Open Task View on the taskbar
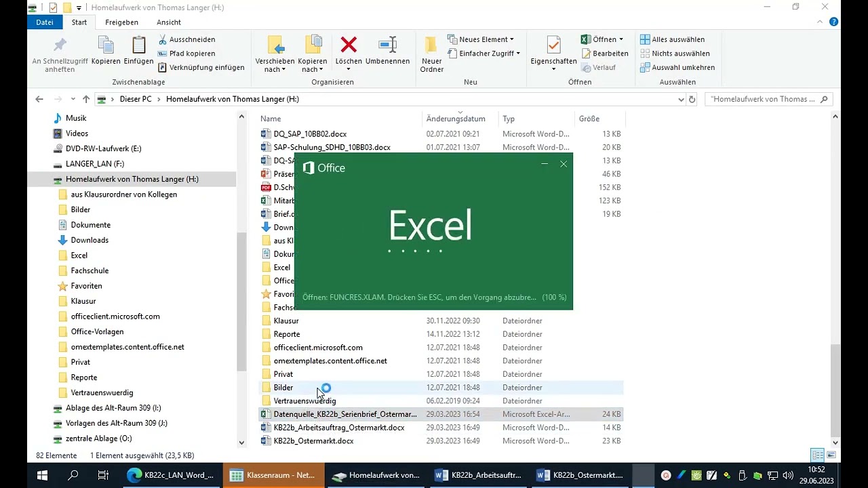868x488 pixels. click(x=103, y=475)
